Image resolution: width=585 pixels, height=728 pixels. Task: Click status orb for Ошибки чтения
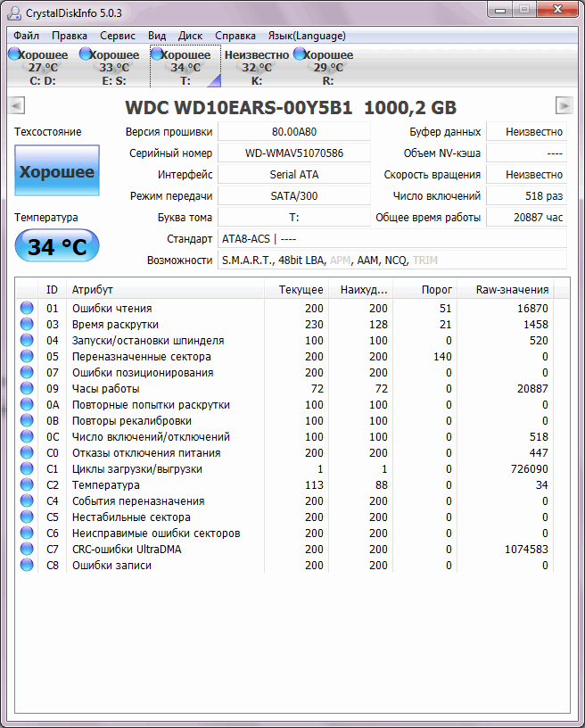(x=27, y=308)
